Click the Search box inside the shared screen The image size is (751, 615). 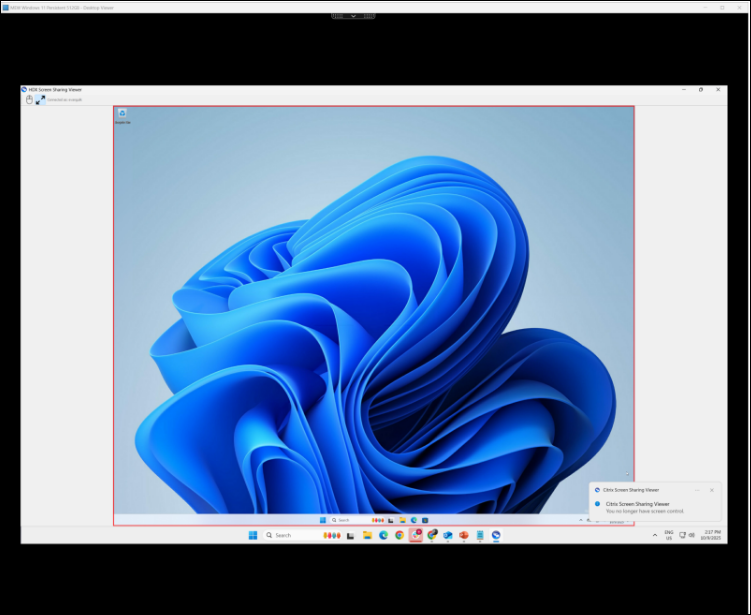pos(342,520)
